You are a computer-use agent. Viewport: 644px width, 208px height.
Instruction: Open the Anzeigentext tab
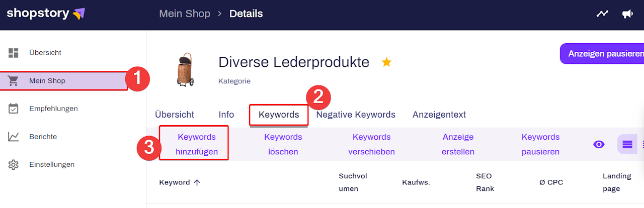click(x=439, y=115)
